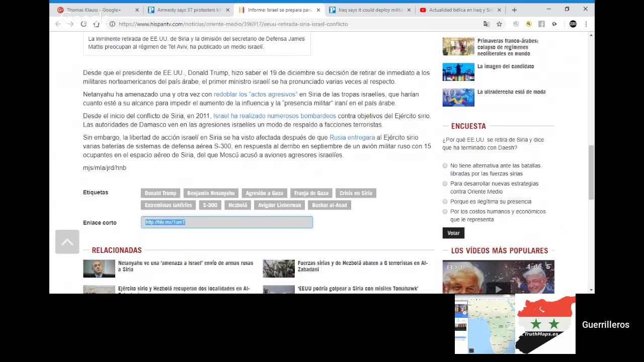The width and height of the screenshot is (644, 362).
Task: Open 'Netanyahu ve una amenaza a Israel' related article
Action: [x=186, y=266]
